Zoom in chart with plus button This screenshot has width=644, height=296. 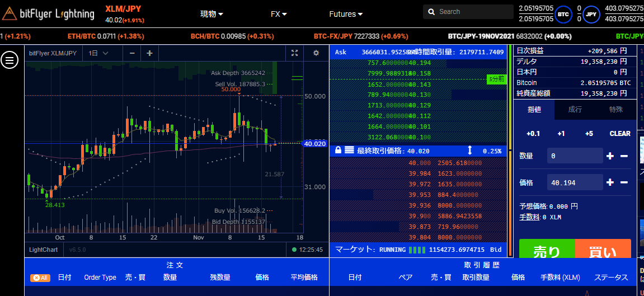(x=149, y=53)
